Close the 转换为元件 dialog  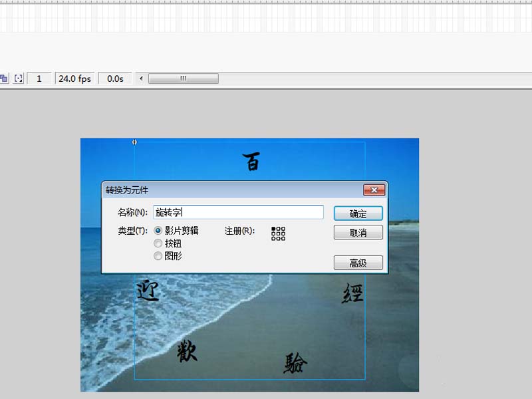[374, 190]
